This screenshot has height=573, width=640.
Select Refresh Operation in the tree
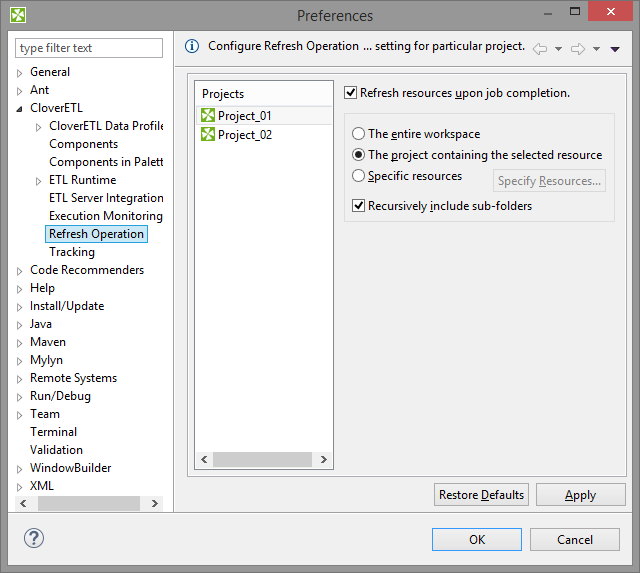point(96,234)
